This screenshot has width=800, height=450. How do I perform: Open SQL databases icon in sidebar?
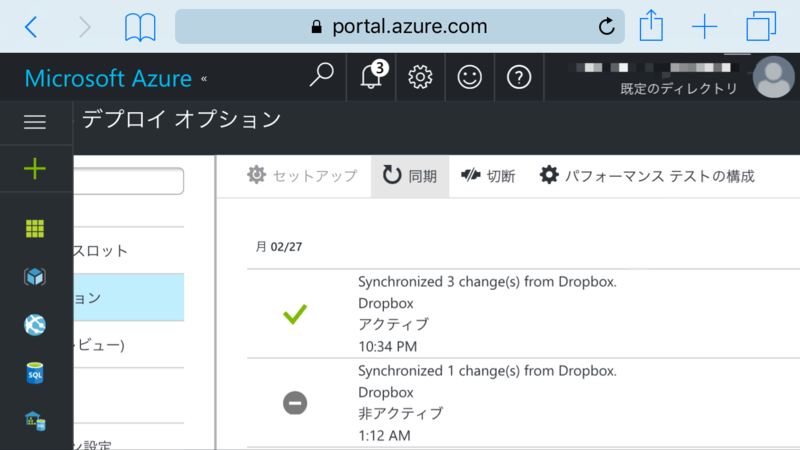[35, 373]
